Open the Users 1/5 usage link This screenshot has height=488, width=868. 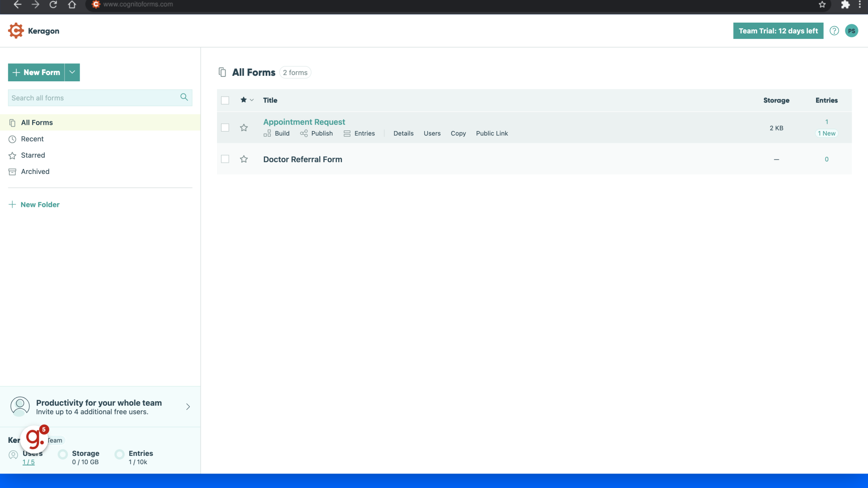[28, 462]
